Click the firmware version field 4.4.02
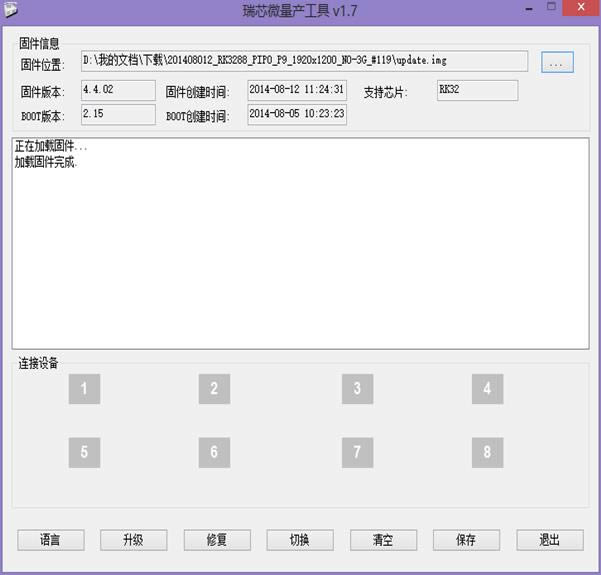The width and height of the screenshot is (601, 575). tap(118, 90)
